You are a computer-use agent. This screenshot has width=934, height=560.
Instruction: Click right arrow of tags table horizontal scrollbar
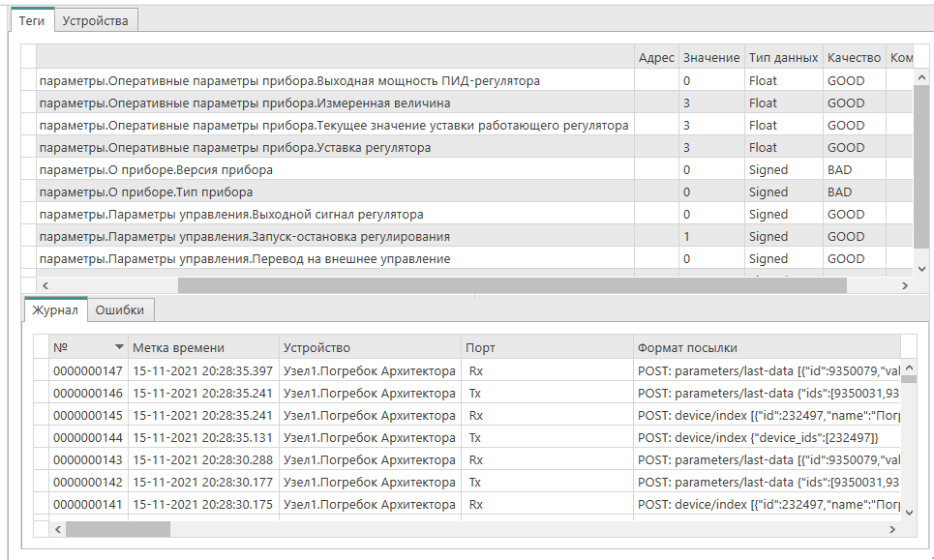click(x=905, y=285)
